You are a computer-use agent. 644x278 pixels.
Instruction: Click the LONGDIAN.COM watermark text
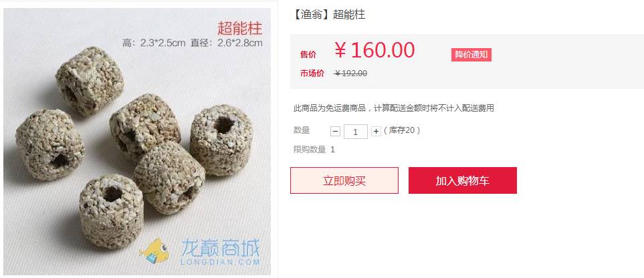click(x=220, y=261)
